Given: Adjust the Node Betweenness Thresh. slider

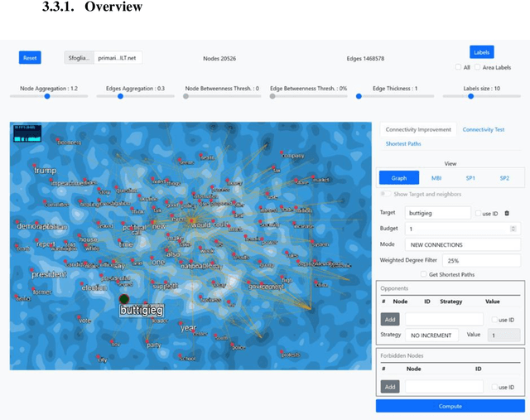Looking at the screenshot, I should (222, 96).
